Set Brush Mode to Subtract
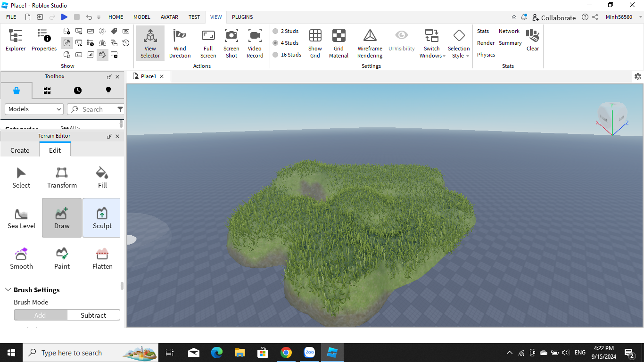644x362 pixels. [x=93, y=315]
